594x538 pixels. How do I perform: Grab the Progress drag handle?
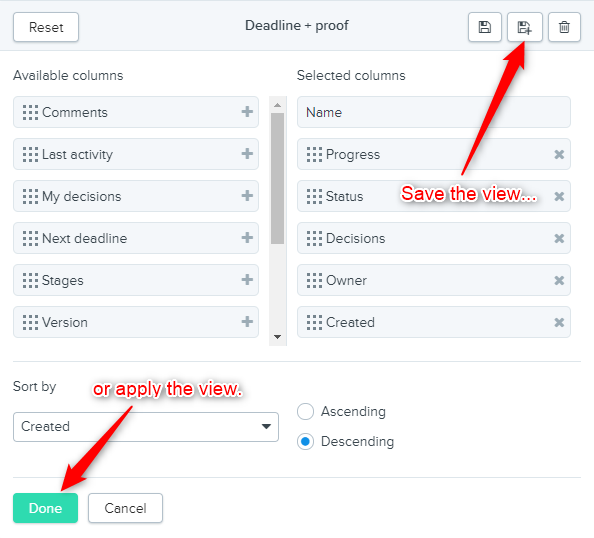314,155
